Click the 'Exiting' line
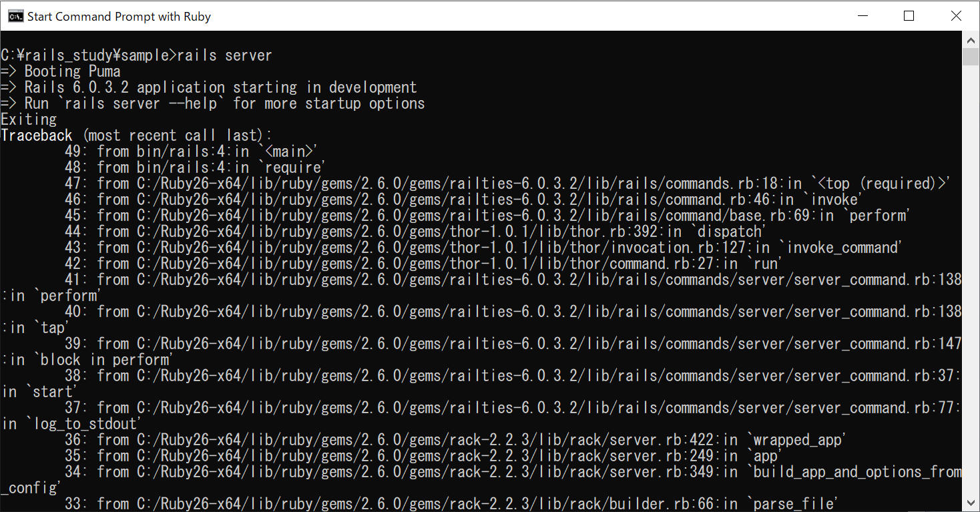 pos(29,119)
